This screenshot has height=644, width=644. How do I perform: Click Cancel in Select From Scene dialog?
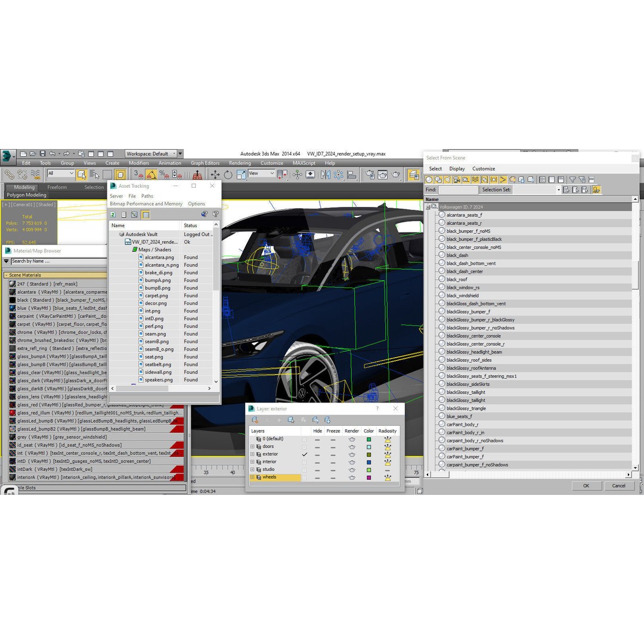[619, 485]
